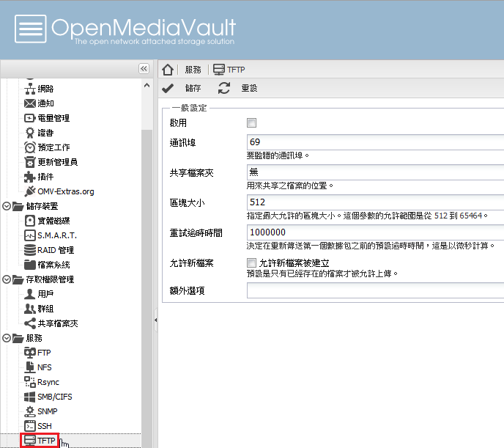Image resolution: width=504 pixels, height=448 pixels.
Task: Open 檔案系統 file systems
Action: tap(47, 265)
